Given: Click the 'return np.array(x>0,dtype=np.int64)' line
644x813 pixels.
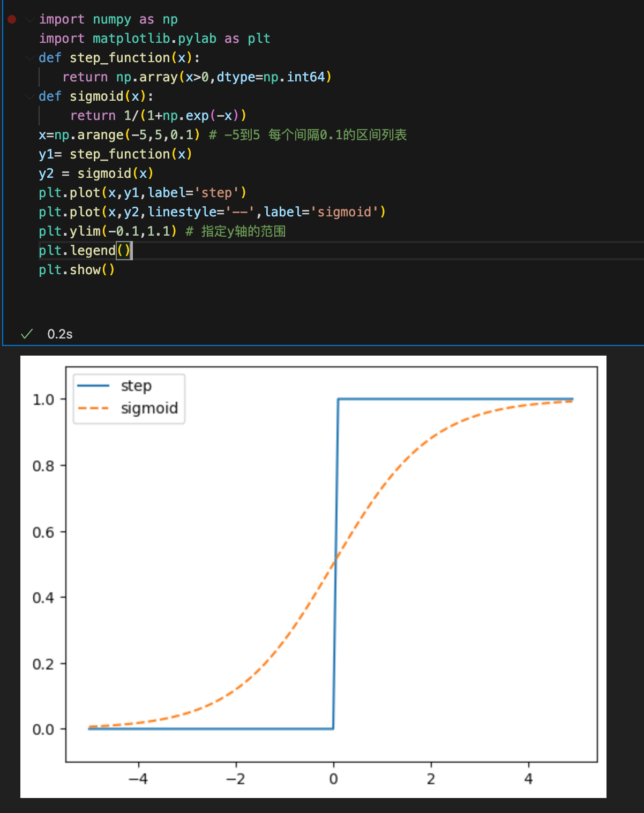Looking at the screenshot, I should [197, 77].
